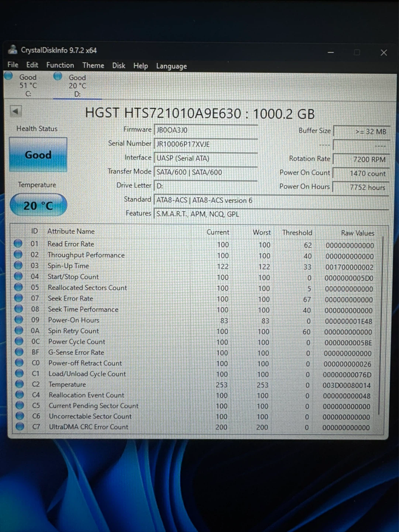Click the Good health status button
Viewport: 399px width, 532px height.
(x=38, y=154)
